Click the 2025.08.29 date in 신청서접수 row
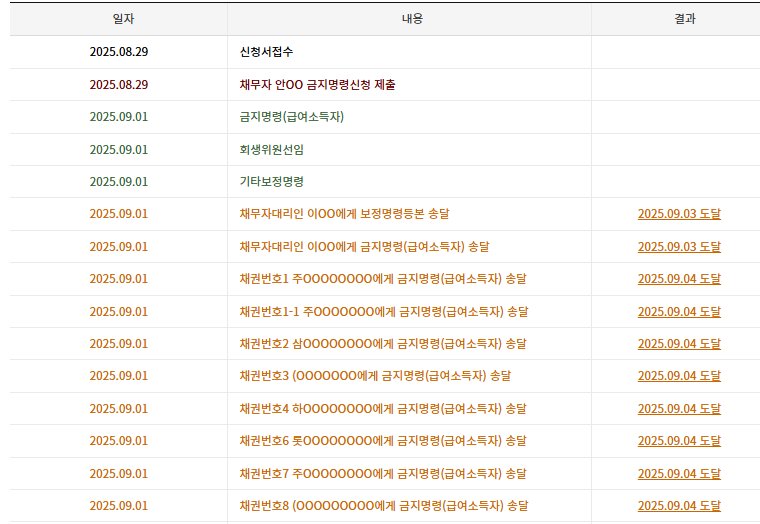 [119, 52]
